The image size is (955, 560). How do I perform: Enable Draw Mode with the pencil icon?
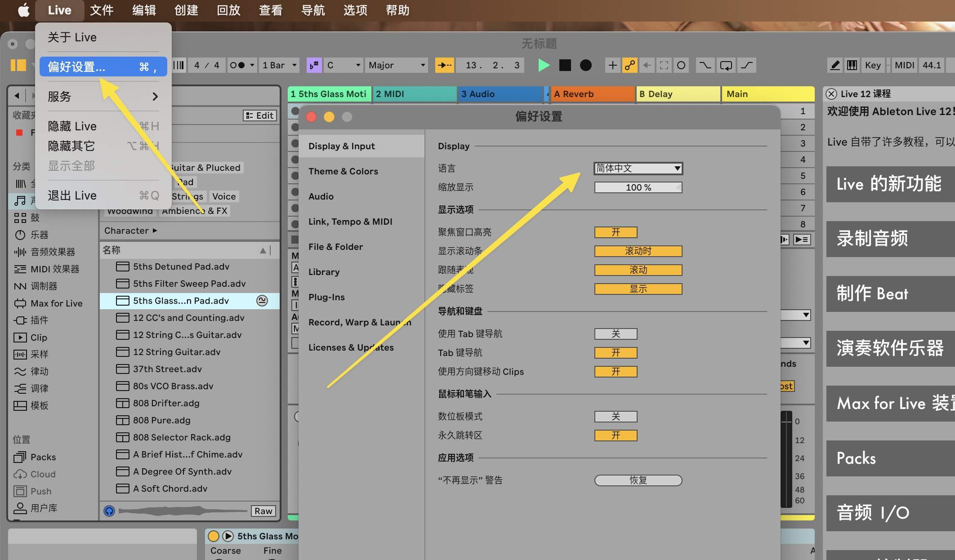(835, 65)
